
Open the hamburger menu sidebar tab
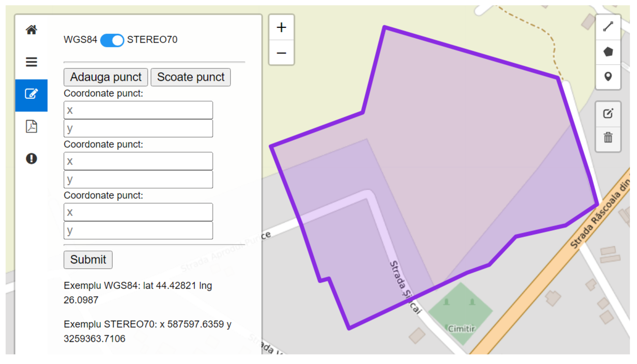pyautogui.click(x=31, y=62)
